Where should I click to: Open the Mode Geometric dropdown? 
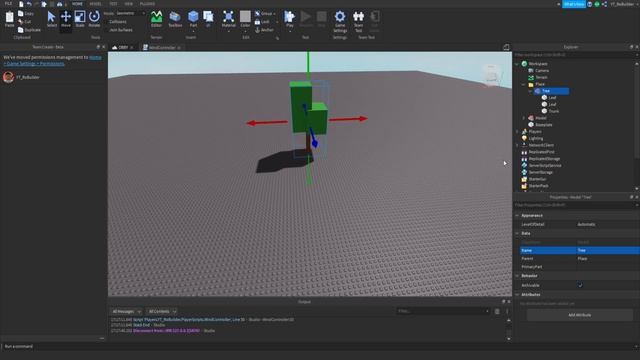coord(130,13)
